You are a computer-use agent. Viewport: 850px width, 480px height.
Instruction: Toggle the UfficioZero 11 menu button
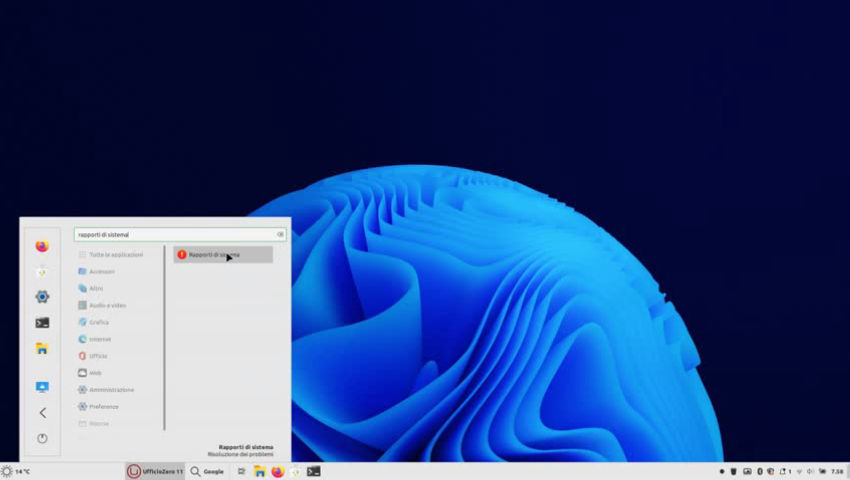click(x=154, y=471)
